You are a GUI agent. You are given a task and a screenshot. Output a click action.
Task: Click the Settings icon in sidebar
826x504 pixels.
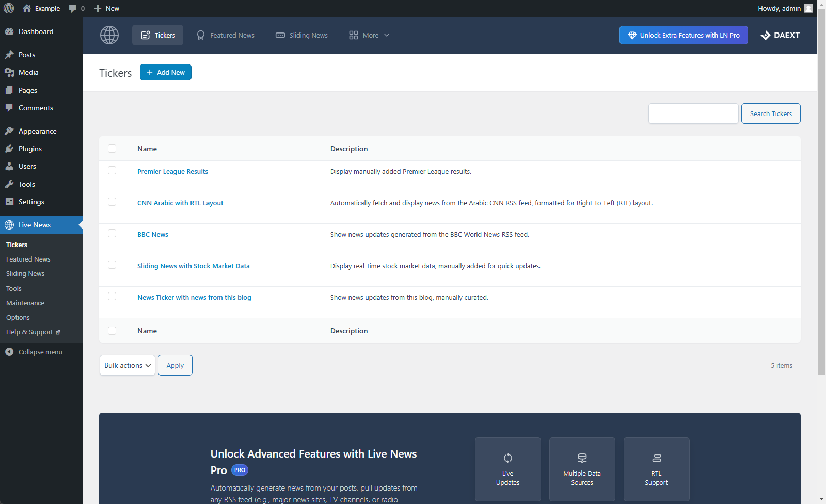coord(9,202)
